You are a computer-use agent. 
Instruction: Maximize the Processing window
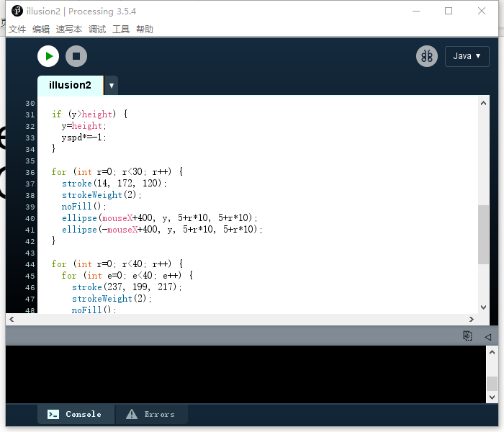coord(449,11)
